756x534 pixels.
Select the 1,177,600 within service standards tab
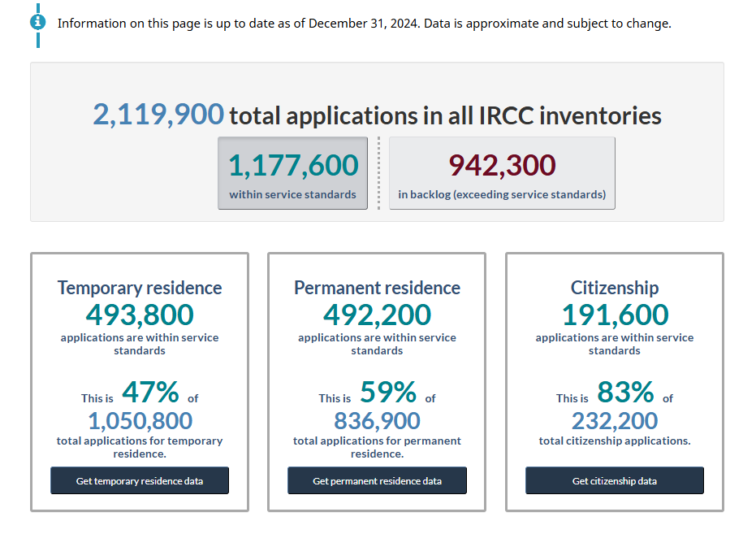pyautogui.click(x=292, y=173)
